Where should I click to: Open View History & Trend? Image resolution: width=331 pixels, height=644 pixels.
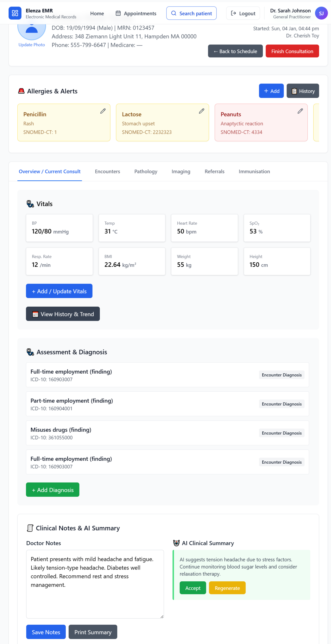[x=63, y=314]
